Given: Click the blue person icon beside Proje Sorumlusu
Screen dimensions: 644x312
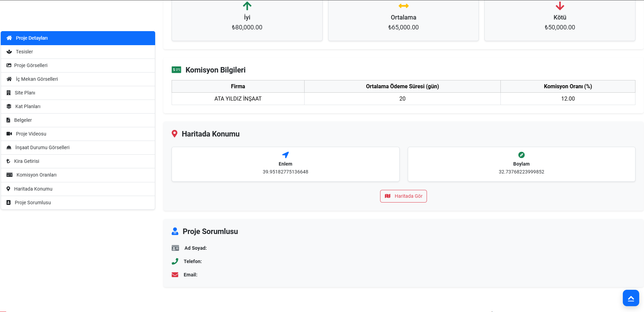Looking at the screenshot, I should pos(175,231).
